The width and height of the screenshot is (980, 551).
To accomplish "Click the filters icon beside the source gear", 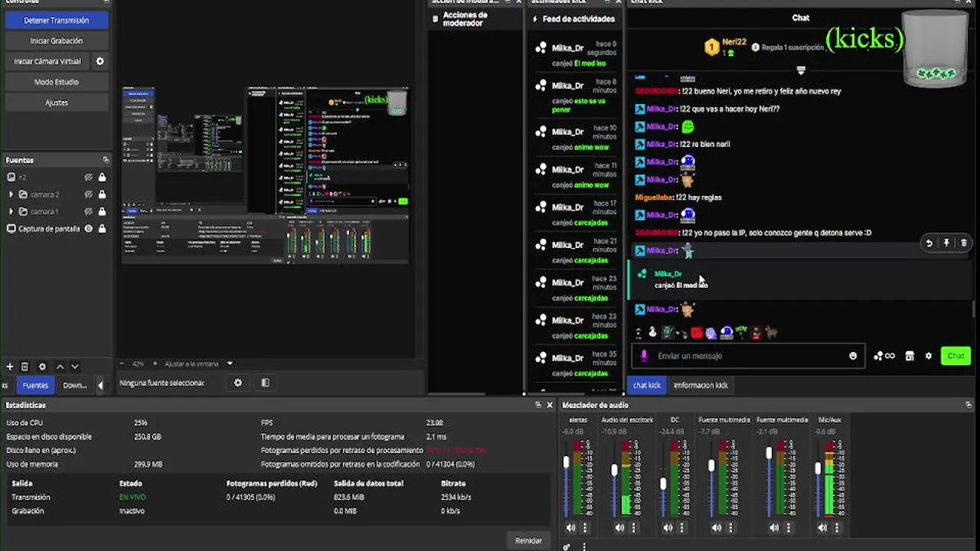I will pos(265,383).
